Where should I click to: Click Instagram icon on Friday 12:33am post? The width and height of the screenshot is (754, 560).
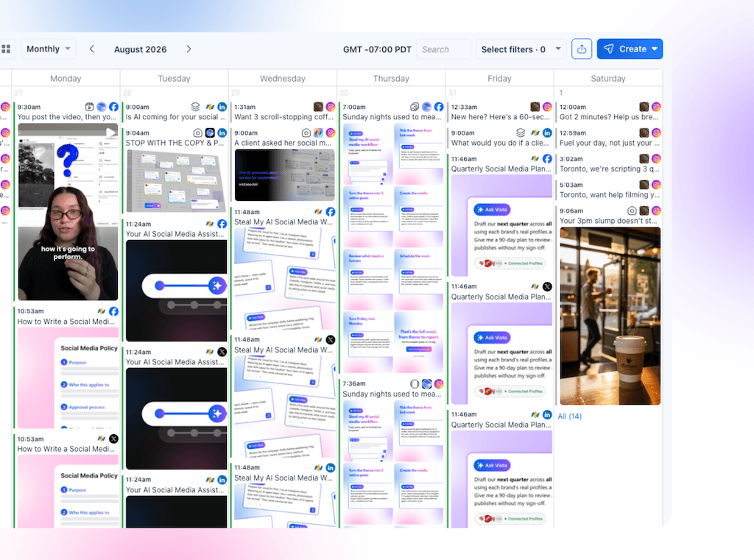[547, 107]
